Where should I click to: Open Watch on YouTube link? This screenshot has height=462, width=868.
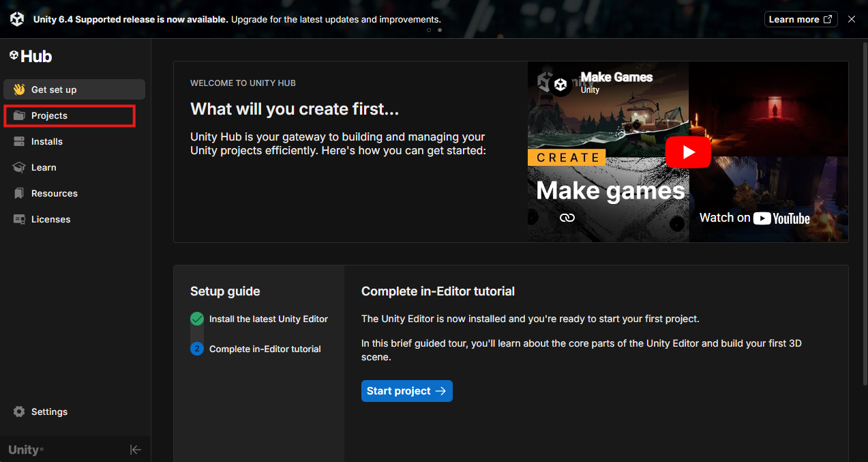click(754, 218)
